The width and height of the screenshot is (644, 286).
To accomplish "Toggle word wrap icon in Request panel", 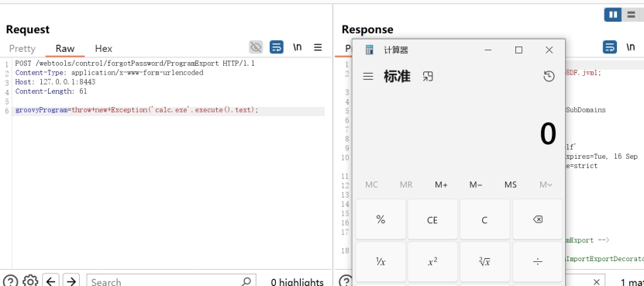I will 277,47.
